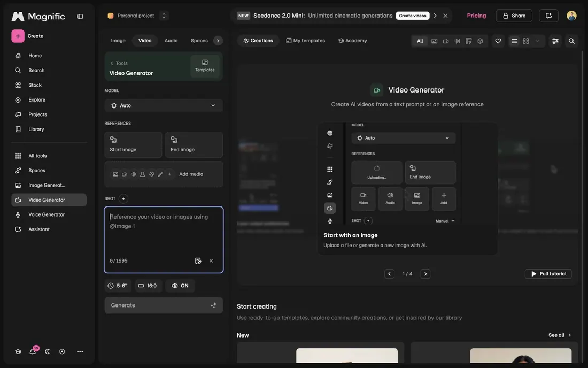
Task: Select the Start image reference slot
Action: (133, 144)
